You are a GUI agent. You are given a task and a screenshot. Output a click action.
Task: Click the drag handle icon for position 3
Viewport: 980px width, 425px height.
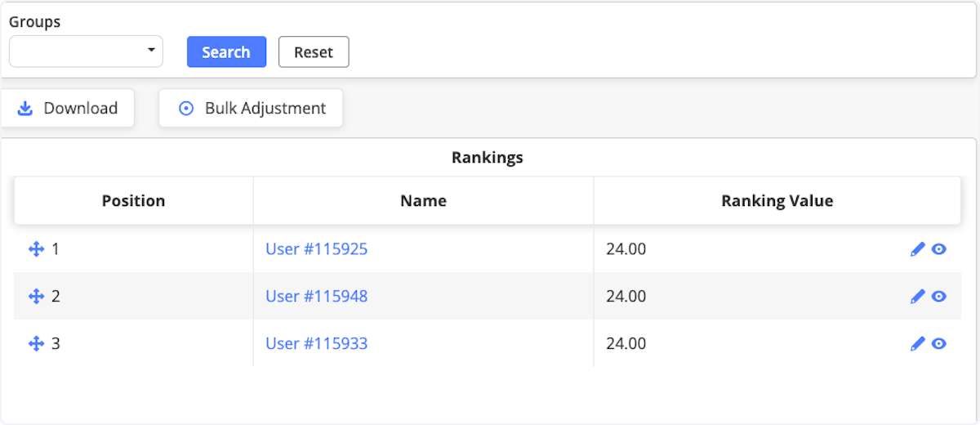click(x=36, y=344)
